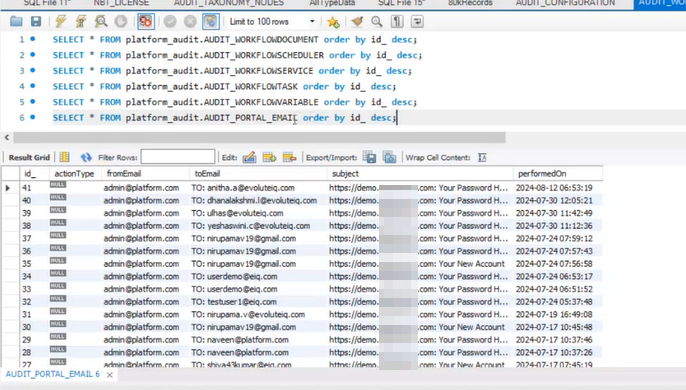Image resolution: width=686 pixels, height=390 pixels.
Task: Click the line 1 statement marker dot
Action: click(x=33, y=39)
